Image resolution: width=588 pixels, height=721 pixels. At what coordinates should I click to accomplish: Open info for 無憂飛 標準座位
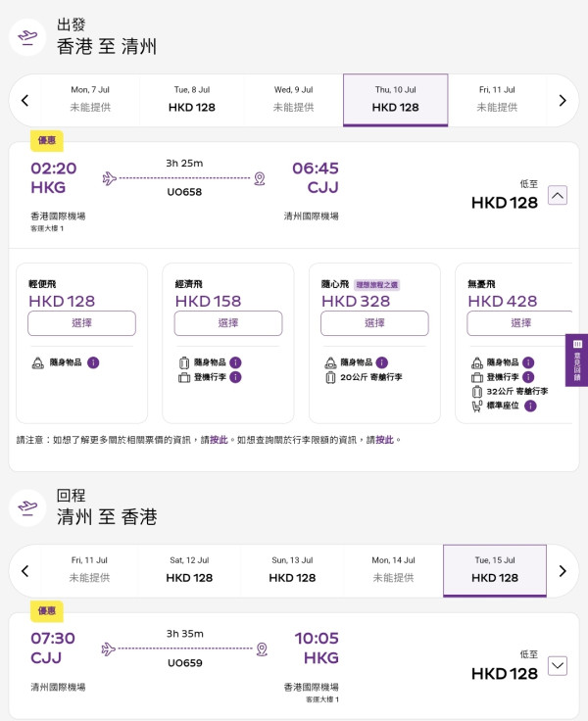[x=530, y=406]
